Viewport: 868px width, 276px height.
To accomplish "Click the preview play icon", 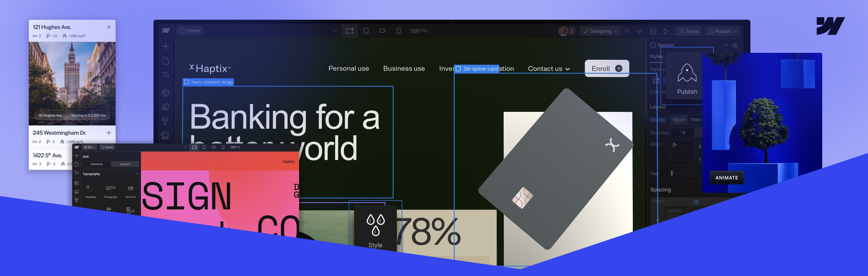I will [x=665, y=31].
